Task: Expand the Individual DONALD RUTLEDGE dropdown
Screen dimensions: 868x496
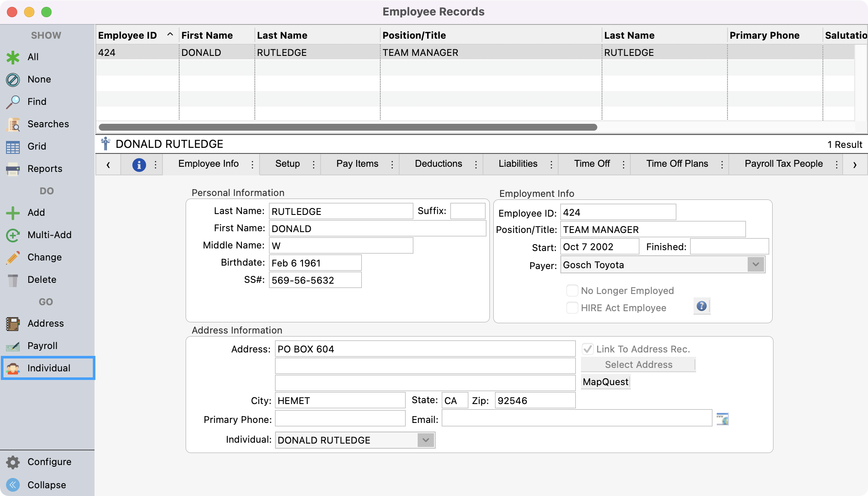Action: pyautogui.click(x=425, y=440)
